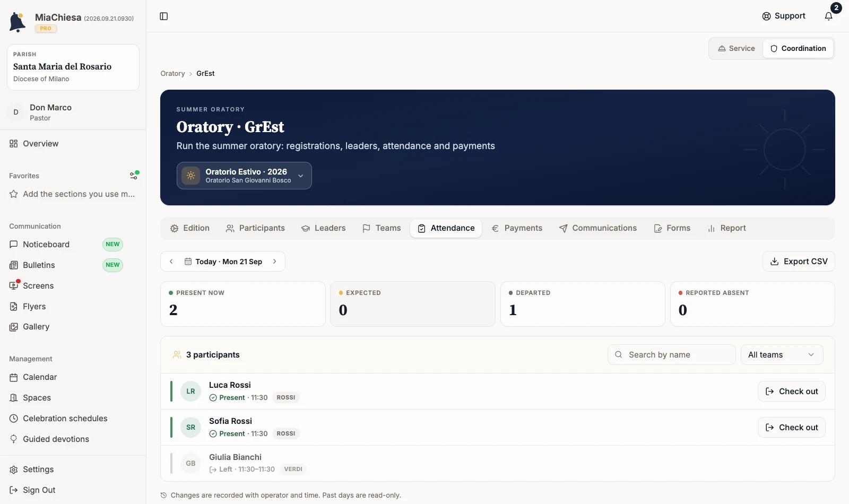Go to next day arrow
Viewport: 849px width, 504px height.
click(x=274, y=262)
